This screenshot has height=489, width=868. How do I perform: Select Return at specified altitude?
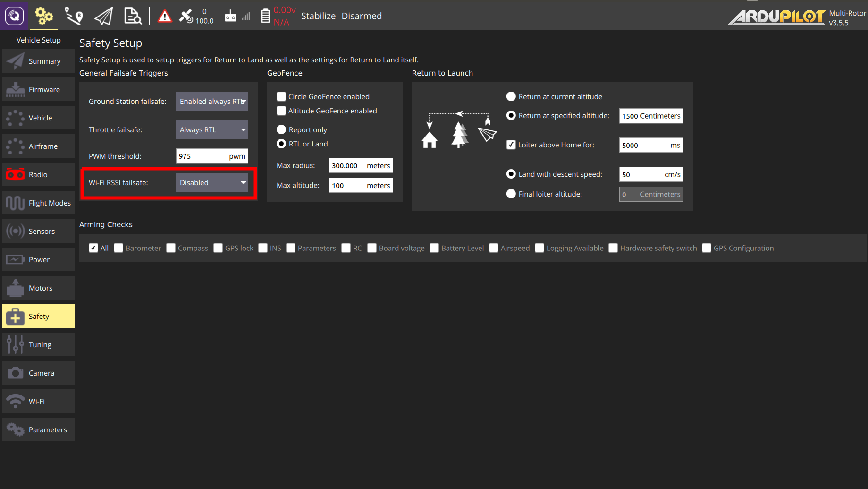511,115
